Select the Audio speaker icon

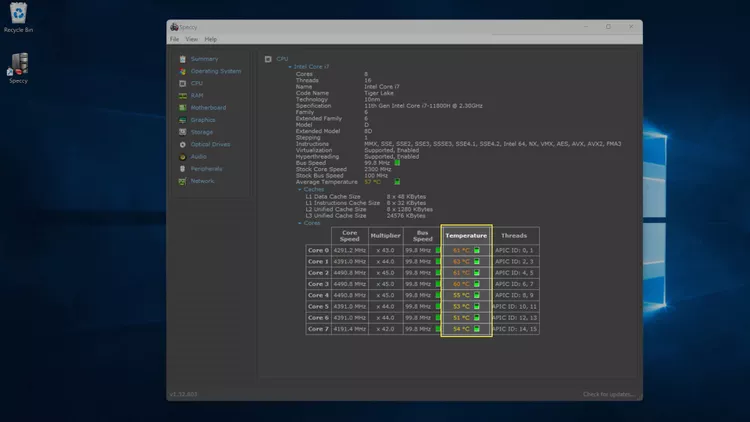(x=182, y=156)
